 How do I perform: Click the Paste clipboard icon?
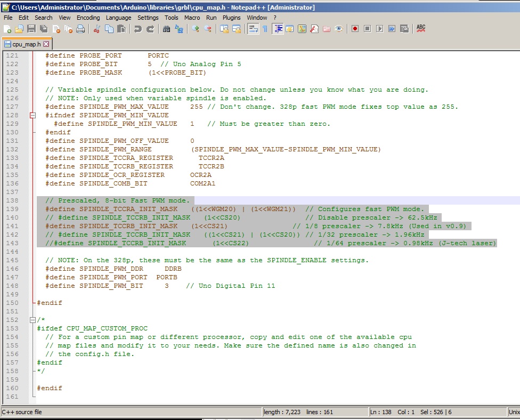(x=121, y=29)
